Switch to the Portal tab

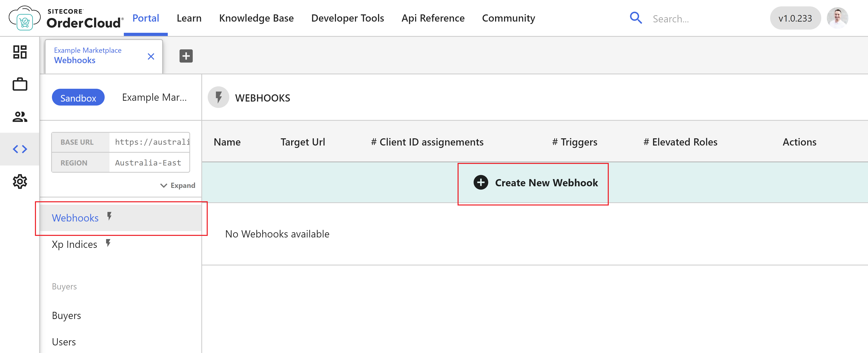(146, 18)
